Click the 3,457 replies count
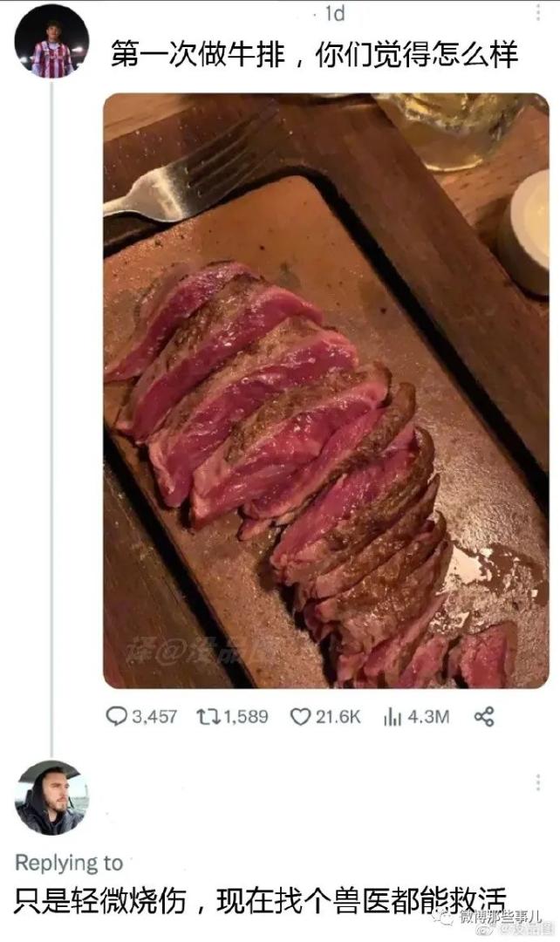Image resolution: width=560 pixels, height=942 pixels. tap(154, 716)
